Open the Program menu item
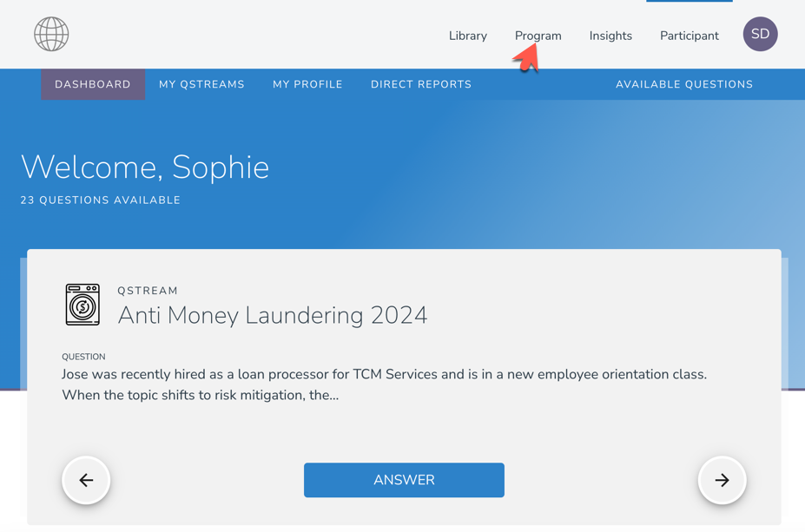The image size is (805, 532). tap(538, 36)
